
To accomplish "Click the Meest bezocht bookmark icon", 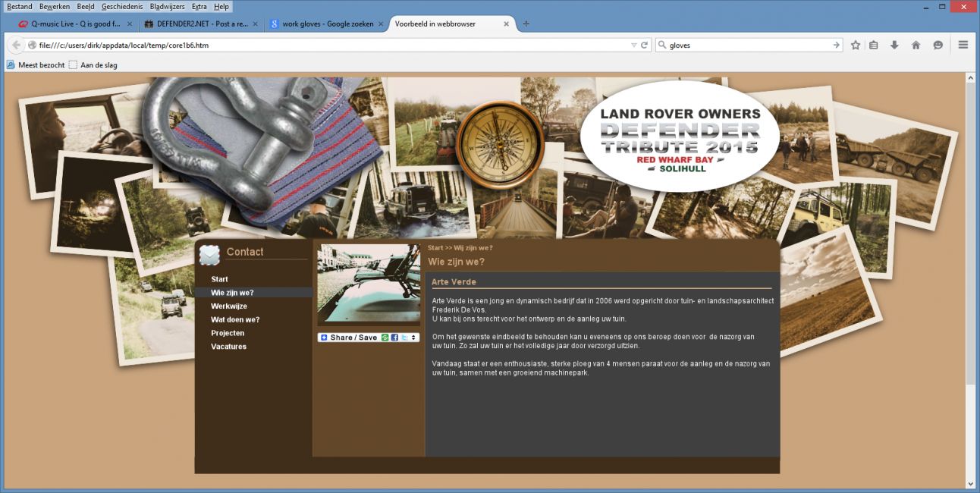I will [x=11, y=65].
